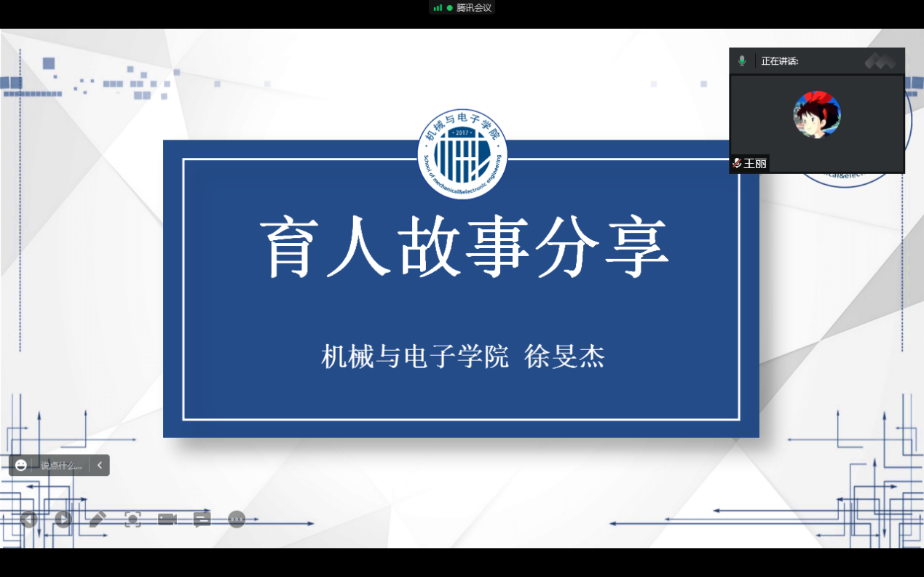Click the green microphone speaking icon
924x577 pixels.
pyautogui.click(x=742, y=61)
